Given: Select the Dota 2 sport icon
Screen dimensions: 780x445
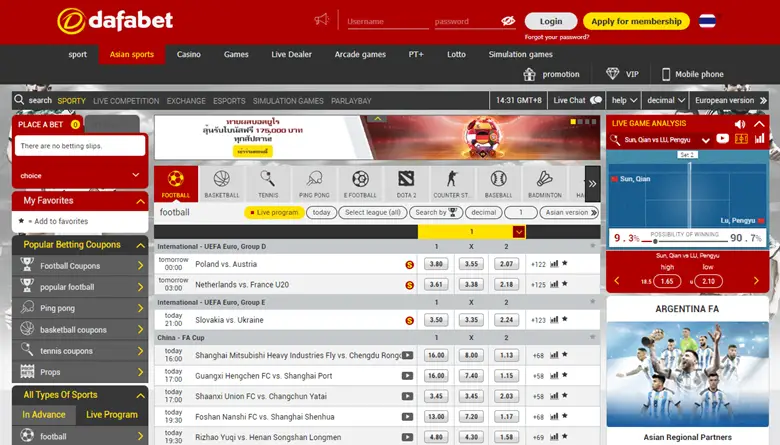Looking at the screenshot, I should [406, 184].
